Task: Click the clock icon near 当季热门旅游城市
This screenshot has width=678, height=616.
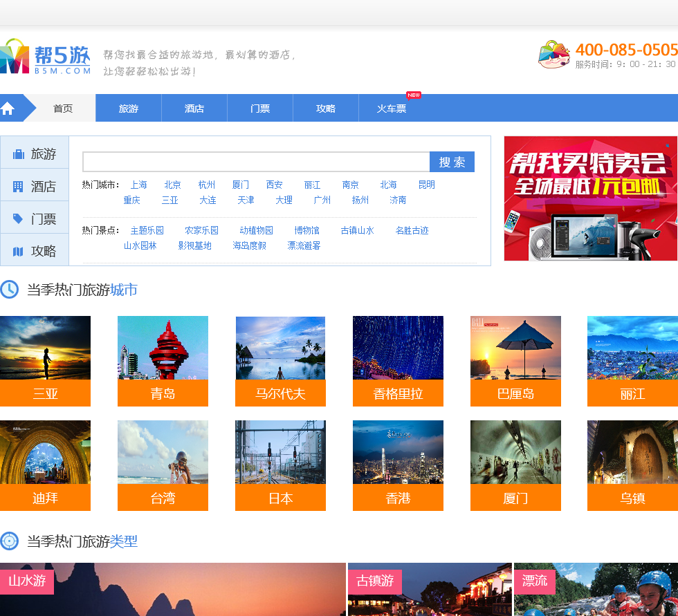Action: pyautogui.click(x=9, y=290)
